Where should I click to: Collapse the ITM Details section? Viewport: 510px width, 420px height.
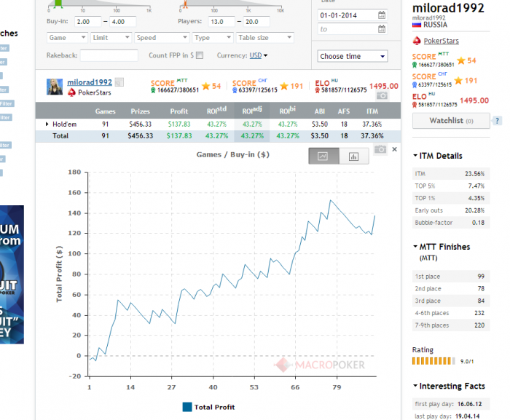pos(415,156)
